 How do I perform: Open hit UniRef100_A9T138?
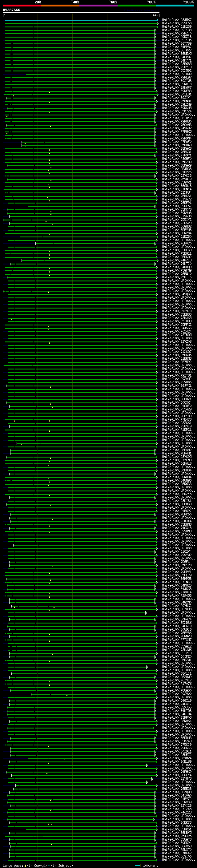(x=177, y=30)
